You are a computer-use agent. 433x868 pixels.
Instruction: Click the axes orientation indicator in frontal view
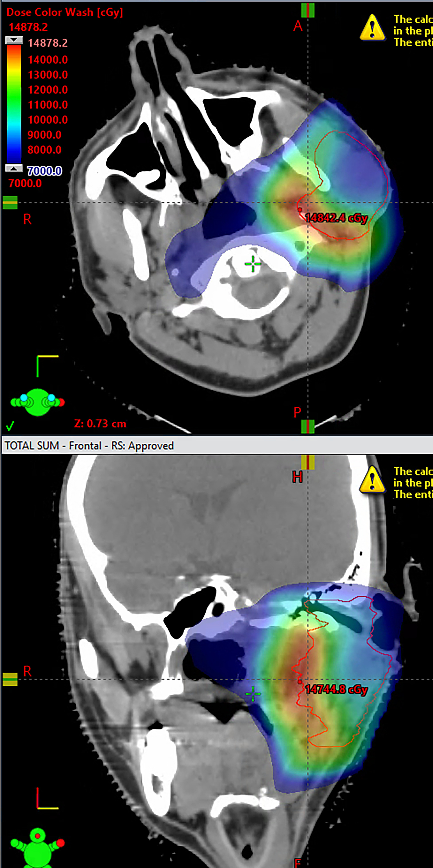(x=47, y=798)
